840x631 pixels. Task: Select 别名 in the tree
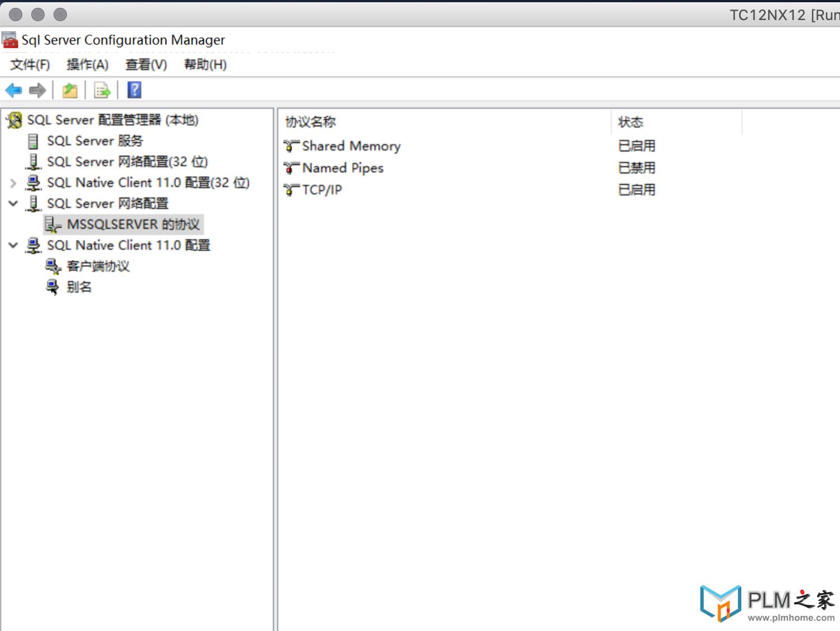[x=79, y=287]
